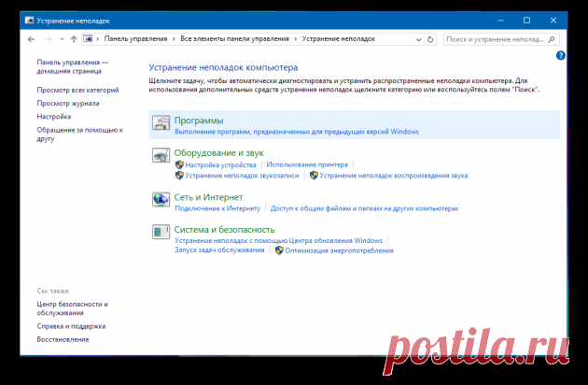588x385 pixels.
Task: Launch Доступ к общим файлам и папкам
Action: [x=365, y=208]
